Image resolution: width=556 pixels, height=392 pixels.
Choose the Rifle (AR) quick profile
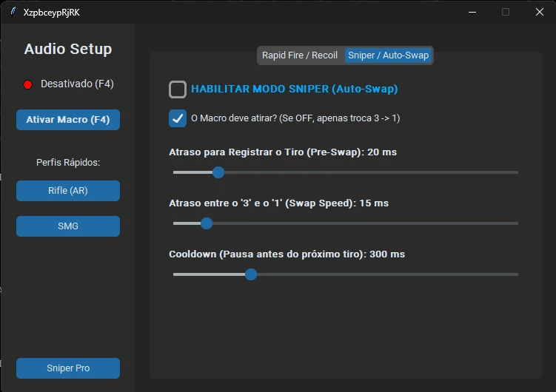coord(68,191)
